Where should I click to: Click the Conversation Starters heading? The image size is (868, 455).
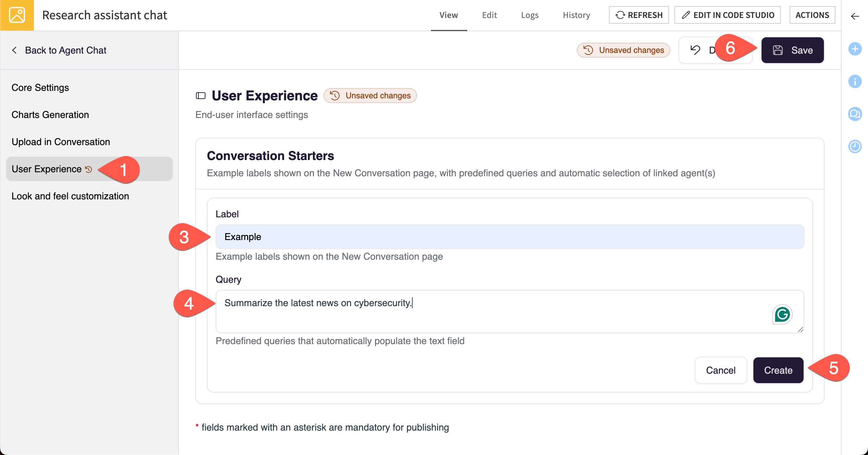pyautogui.click(x=270, y=156)
